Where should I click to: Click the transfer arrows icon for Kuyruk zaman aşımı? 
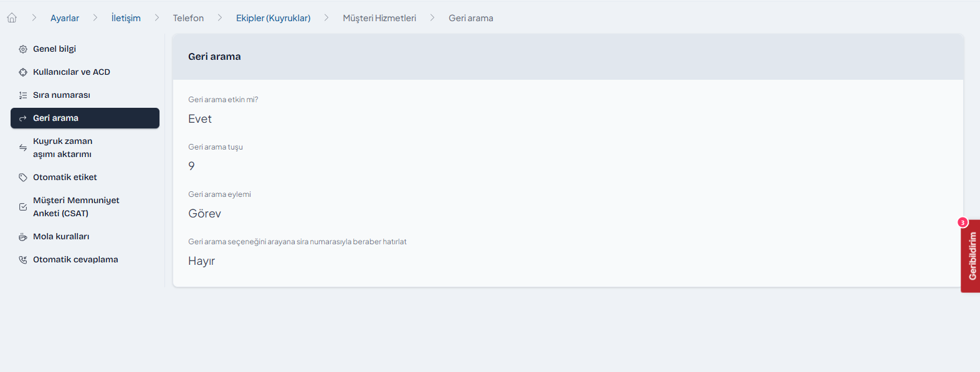tap(23, 148)
